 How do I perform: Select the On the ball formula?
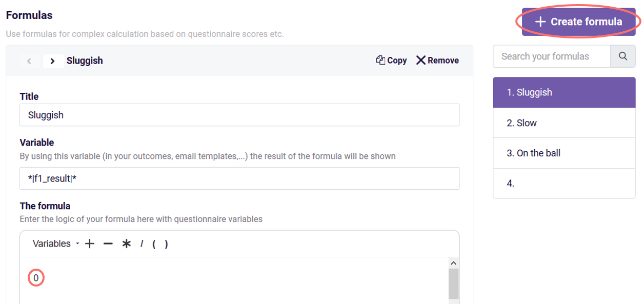(x=564, y=153)
